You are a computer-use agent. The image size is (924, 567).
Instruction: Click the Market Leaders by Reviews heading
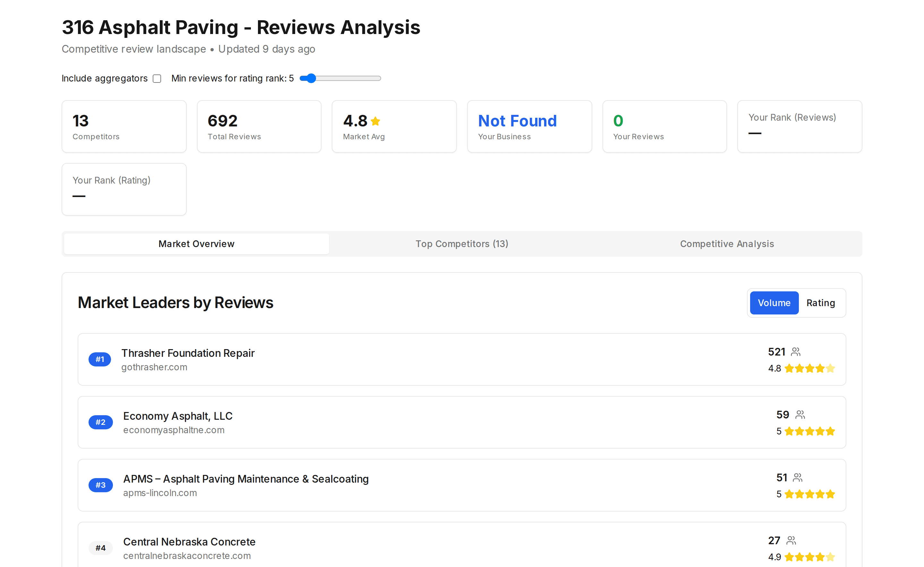pos(175,303)
